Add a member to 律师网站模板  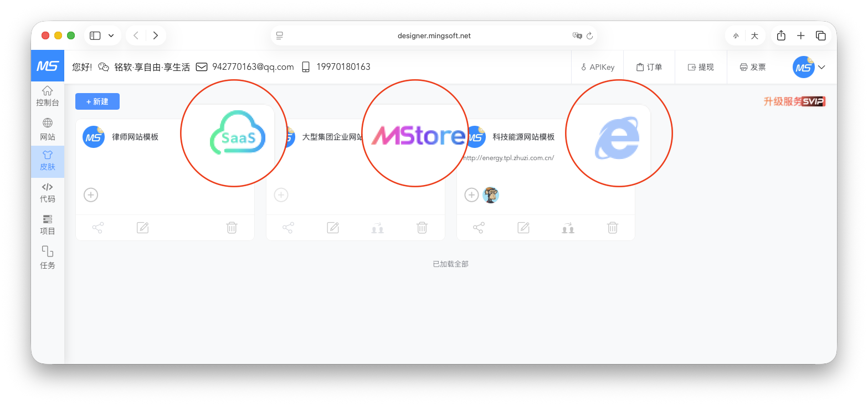coord(91,195)
